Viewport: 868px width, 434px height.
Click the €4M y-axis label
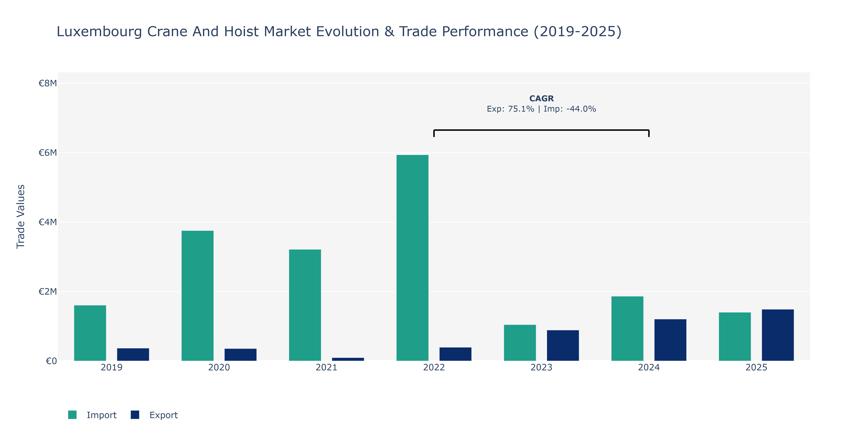click(x=48, y=222)
